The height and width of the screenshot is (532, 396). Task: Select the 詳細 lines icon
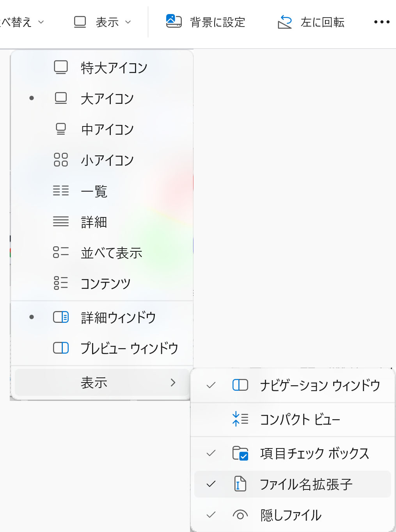point(61,222)
